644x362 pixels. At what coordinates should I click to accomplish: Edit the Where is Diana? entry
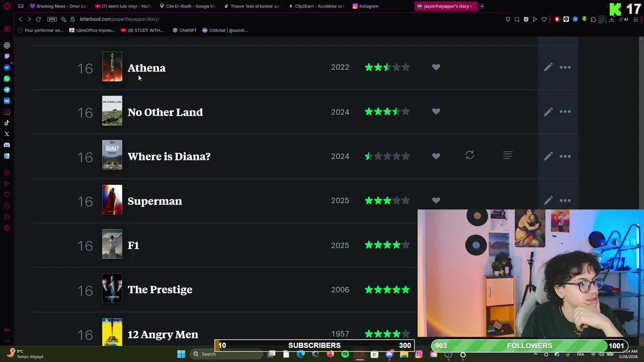pyautogui.click(x=548, y=156)
